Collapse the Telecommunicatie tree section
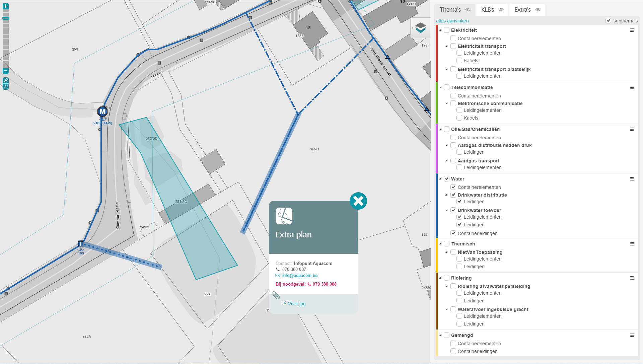The width and height of the screenshot is (643, 364). (440, 87)
